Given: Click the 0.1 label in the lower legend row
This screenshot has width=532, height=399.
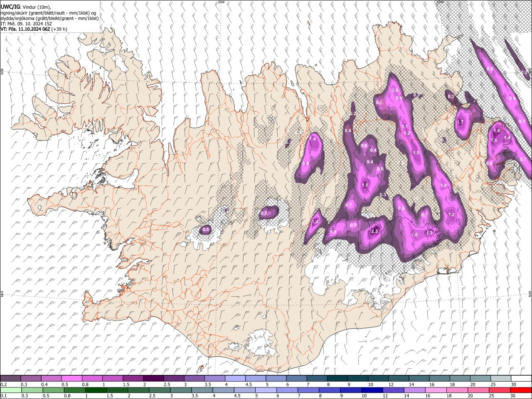Looking at the screenshot, I should (3, 396).
